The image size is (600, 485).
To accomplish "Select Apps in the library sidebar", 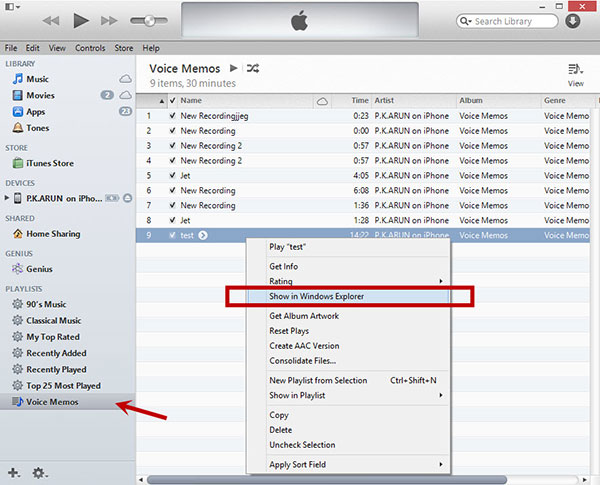I will tap(36, 112).
